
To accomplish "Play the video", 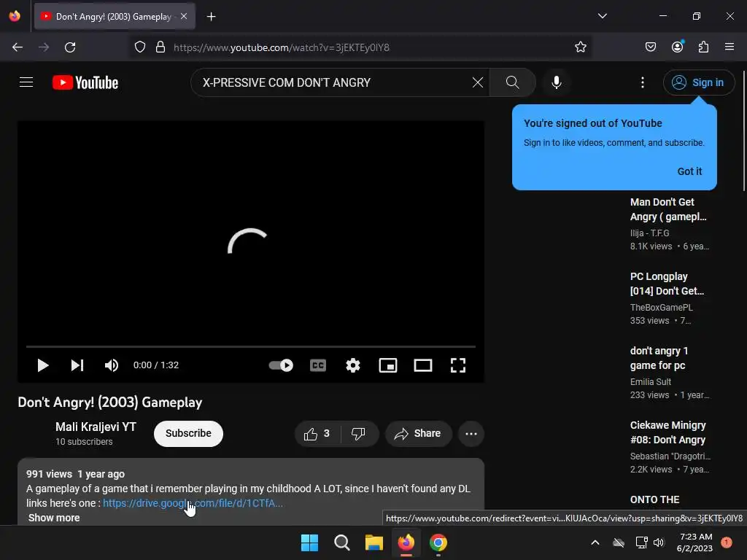I will tap(43, 365).
